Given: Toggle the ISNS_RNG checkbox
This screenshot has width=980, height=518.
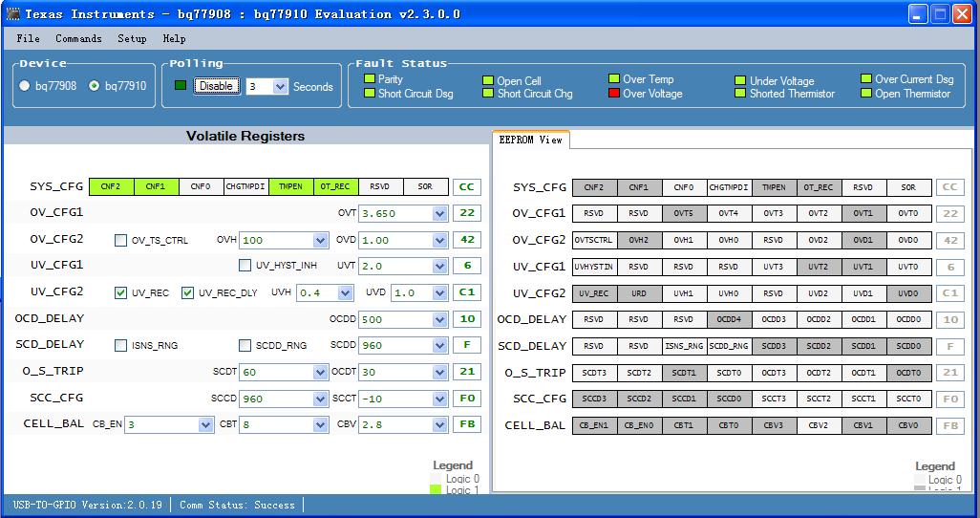Looking at the screenshot, I should [121, 345].
